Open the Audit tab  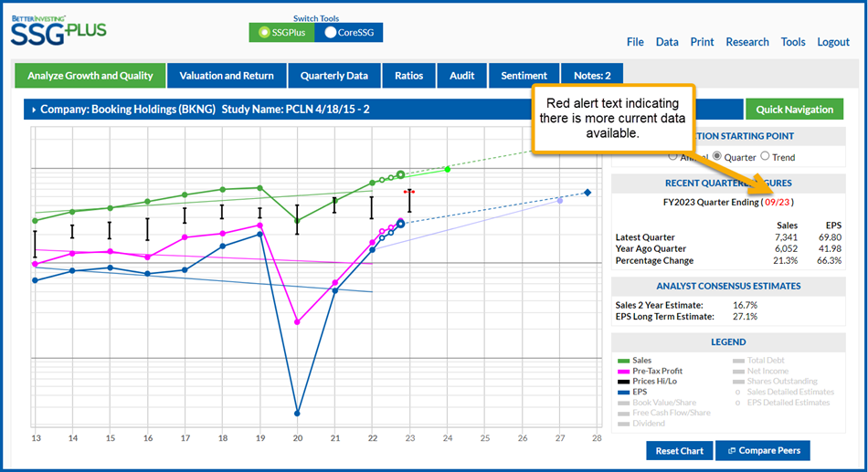(x=461, y=76)
